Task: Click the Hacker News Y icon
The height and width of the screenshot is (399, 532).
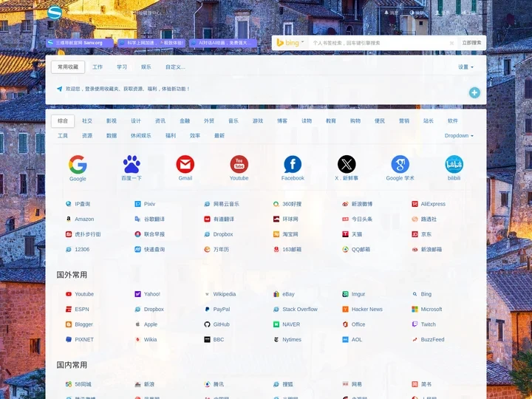Action: [x=345, y=309]
